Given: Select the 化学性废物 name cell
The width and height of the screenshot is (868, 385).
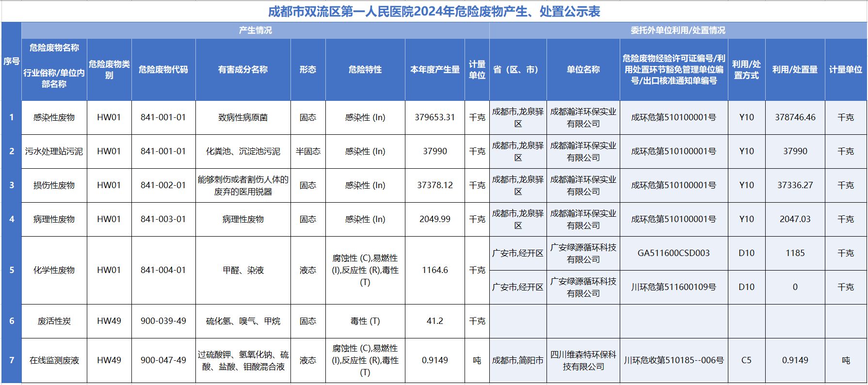Looking at the screenshot, I should (54, 270).
